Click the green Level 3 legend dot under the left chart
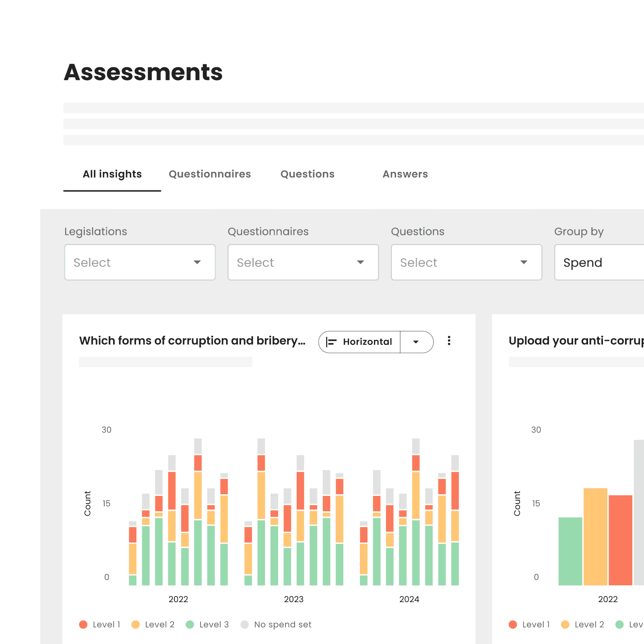Image resolution: width=644 pixels, height=644 pixels. coord(190,624)
